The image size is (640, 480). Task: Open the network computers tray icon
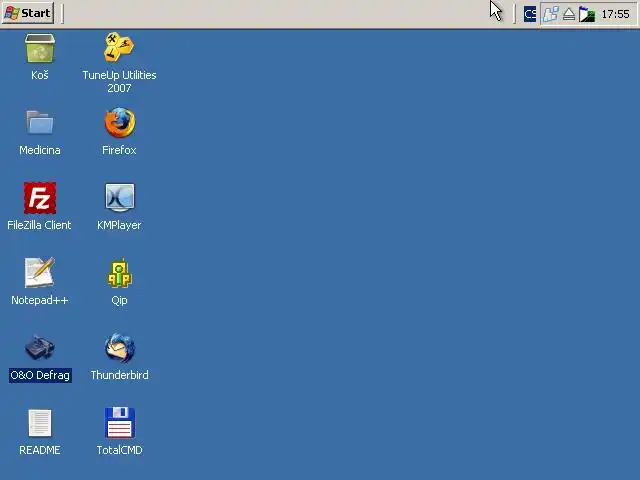pos(551,14)
